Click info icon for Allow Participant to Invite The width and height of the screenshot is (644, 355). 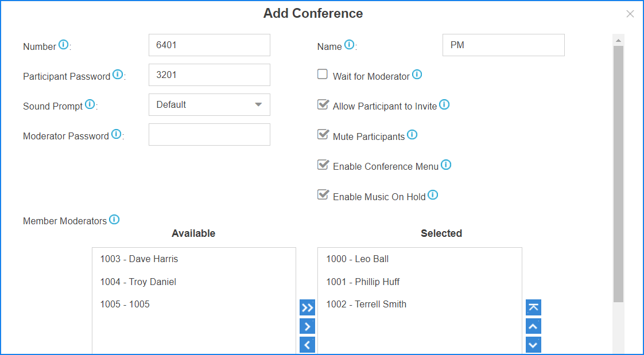point(444,104)
